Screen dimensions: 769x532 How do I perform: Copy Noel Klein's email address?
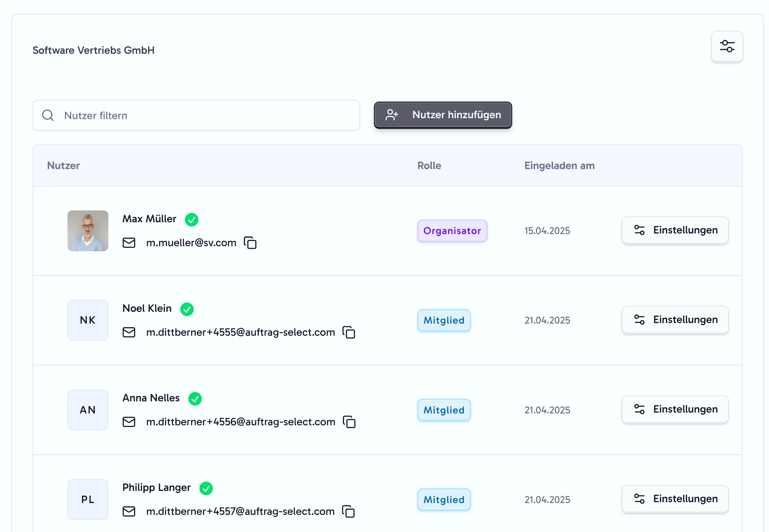(349, 332)
